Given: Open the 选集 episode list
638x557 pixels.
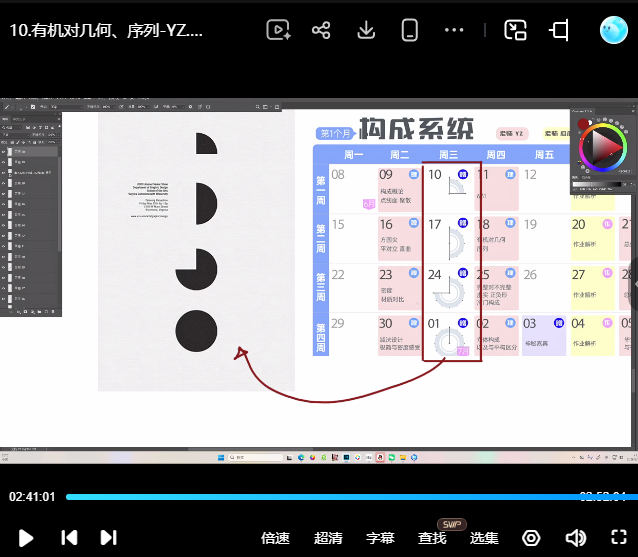Looking at the screenshot, I should point(484,538).
